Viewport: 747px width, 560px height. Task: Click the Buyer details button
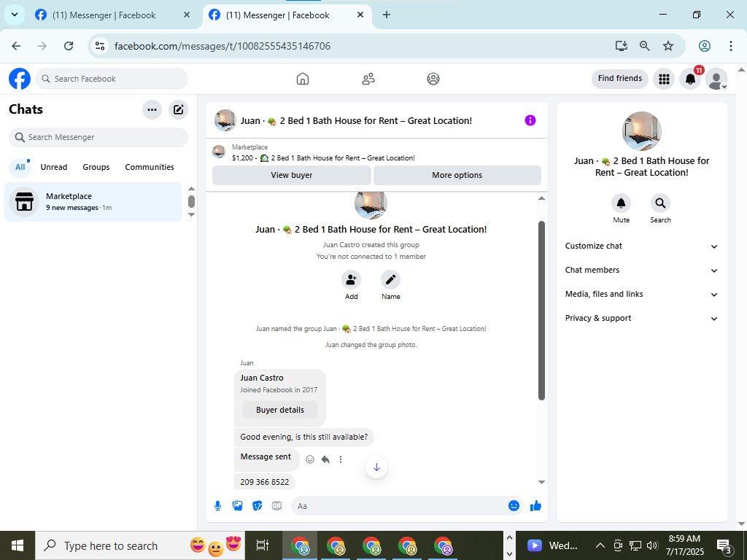pos(279,410)
